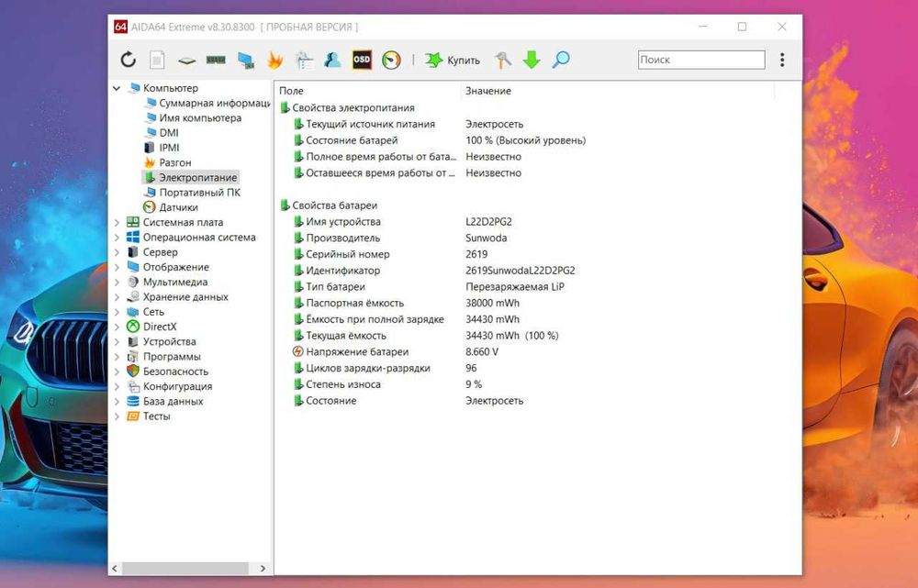Screen dimensions: 918x588
Task: Click the network computers toolbar icon
Action: point(246,60)
